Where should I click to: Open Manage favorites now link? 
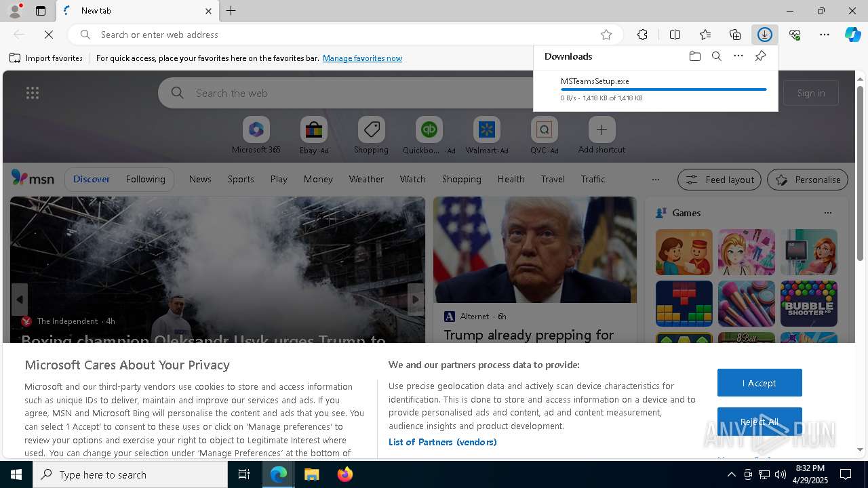coord(362,58)
